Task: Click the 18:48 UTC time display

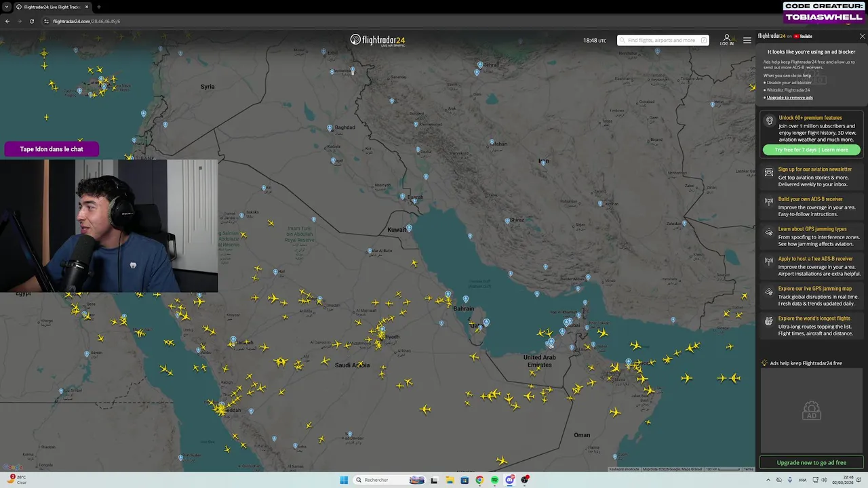Action: pyautogui.click(x=595, y=41)
